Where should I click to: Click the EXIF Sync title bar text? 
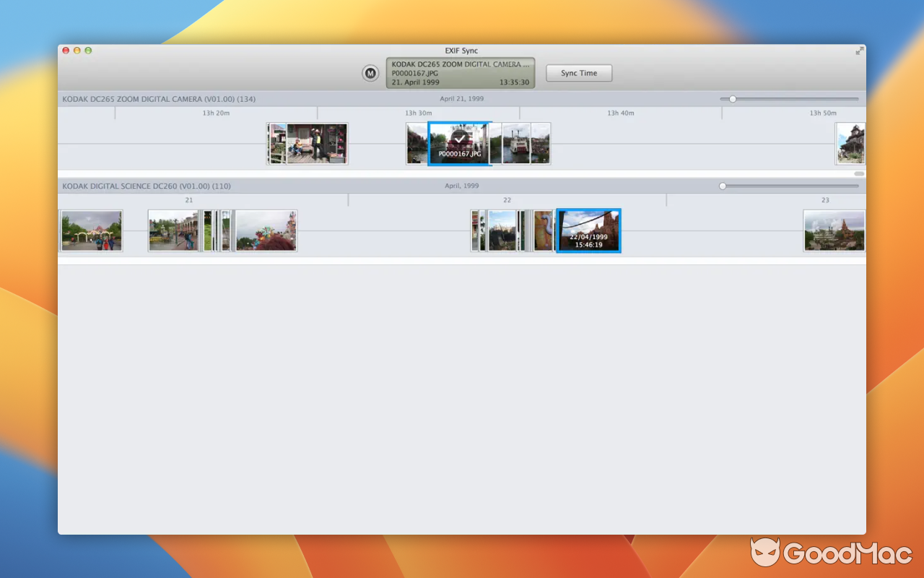coord(461,51)
